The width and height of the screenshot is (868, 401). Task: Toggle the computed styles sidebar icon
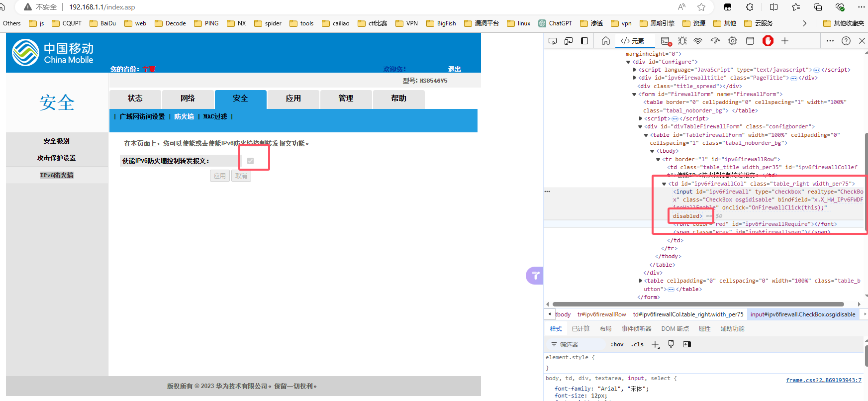click(687, 344)
